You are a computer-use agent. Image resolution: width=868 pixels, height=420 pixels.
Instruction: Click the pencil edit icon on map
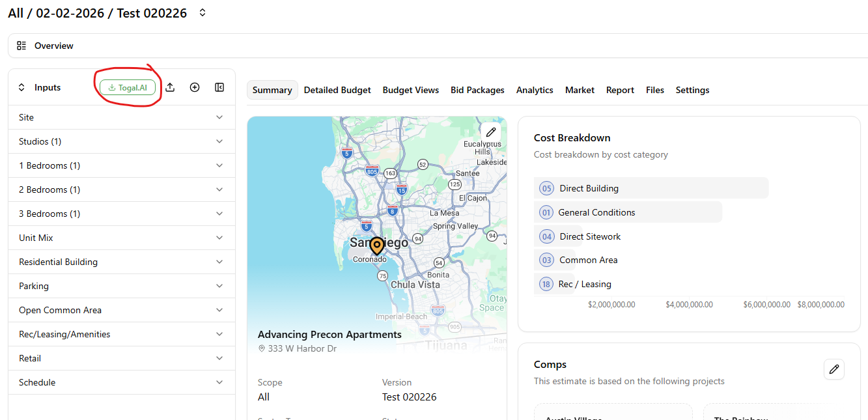[491, 132]
